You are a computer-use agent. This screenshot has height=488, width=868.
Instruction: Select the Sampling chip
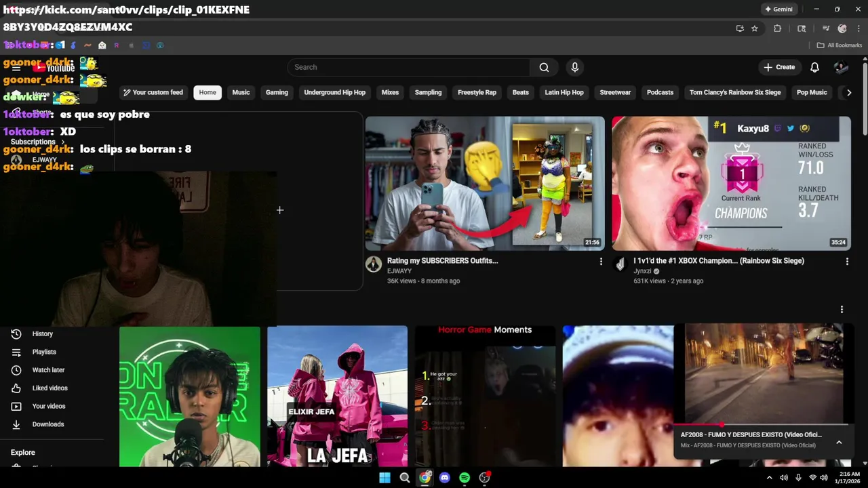coord(428,92)
